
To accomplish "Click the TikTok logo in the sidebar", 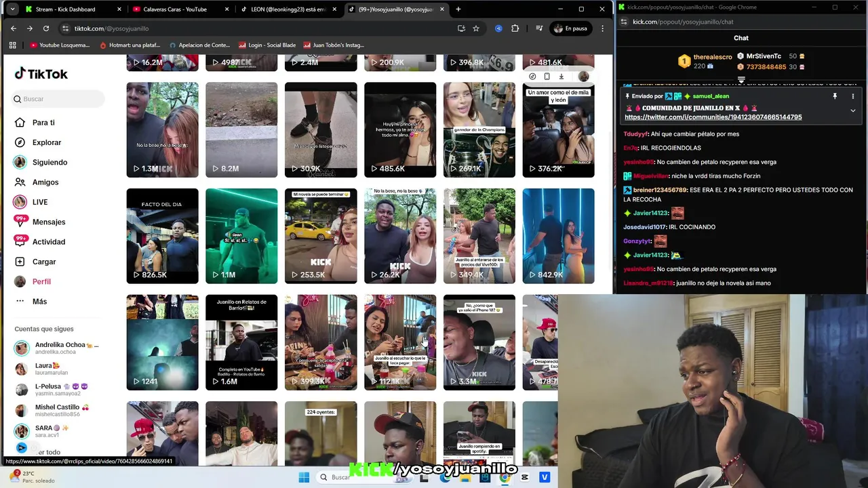I will pyautogui.click(x=41, y=74).
